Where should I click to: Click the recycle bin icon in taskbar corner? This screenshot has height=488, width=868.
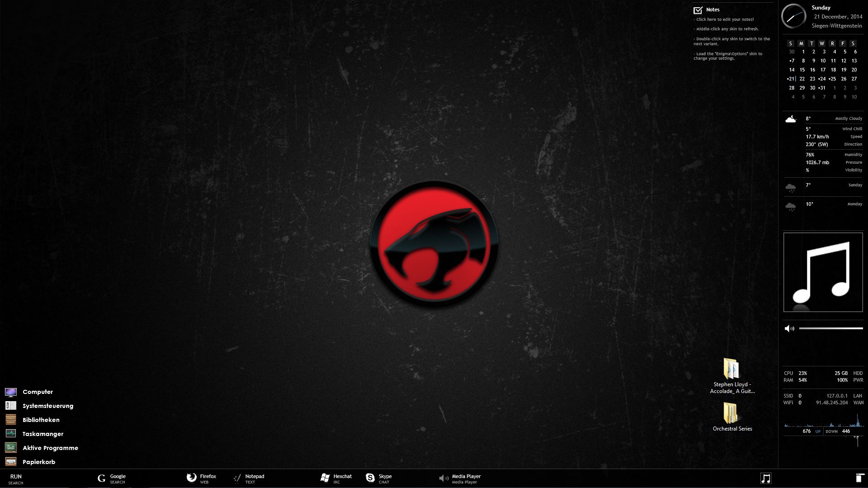(859, 479)
